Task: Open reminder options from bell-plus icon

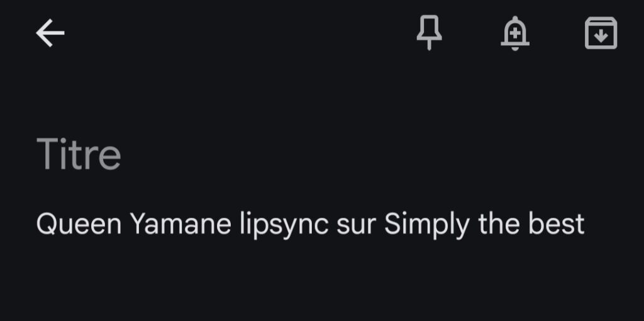Action: point(515,33)
